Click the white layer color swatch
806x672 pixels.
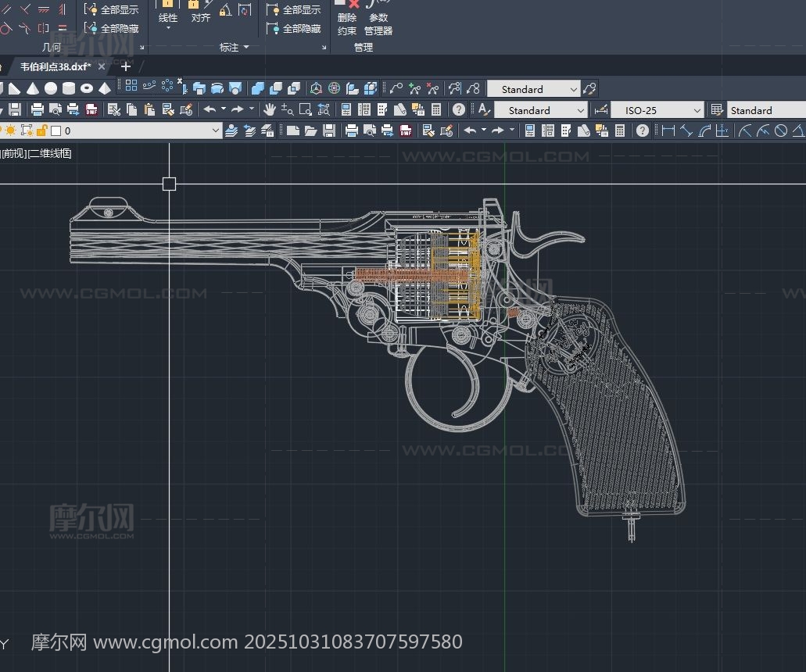click(56, 130)
